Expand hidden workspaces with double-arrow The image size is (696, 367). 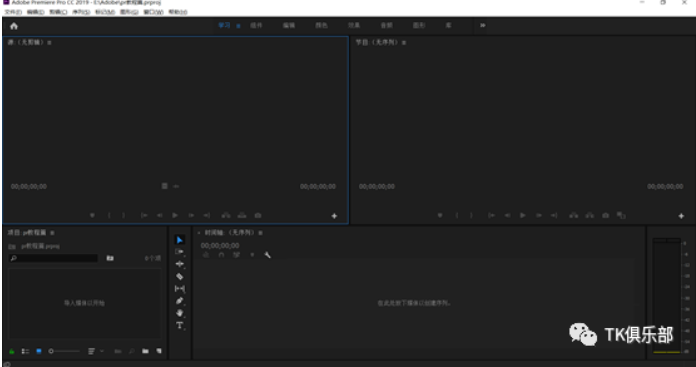[482, 25]
